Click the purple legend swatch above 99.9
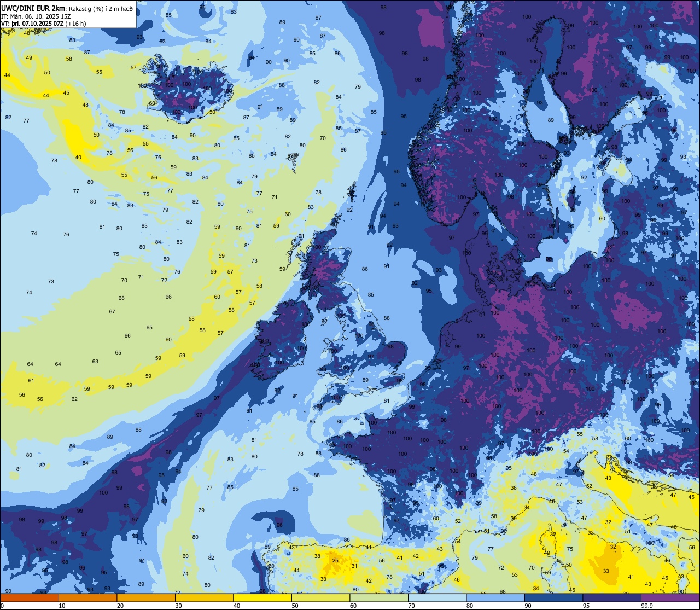The height and width of the screenshot is (610, 700). tap(670, 598)
